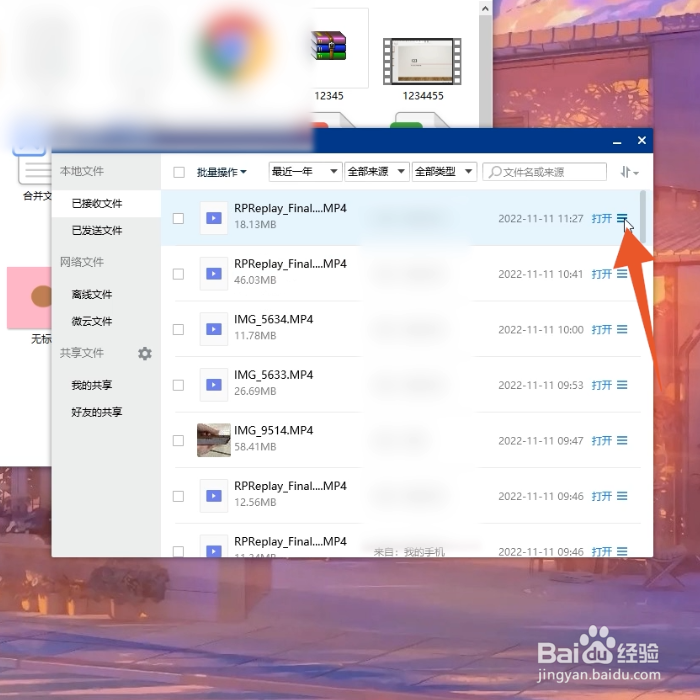Click file name IMG_9514.MP4
This screenshot has height=700, width=700.
click(273, 430)
